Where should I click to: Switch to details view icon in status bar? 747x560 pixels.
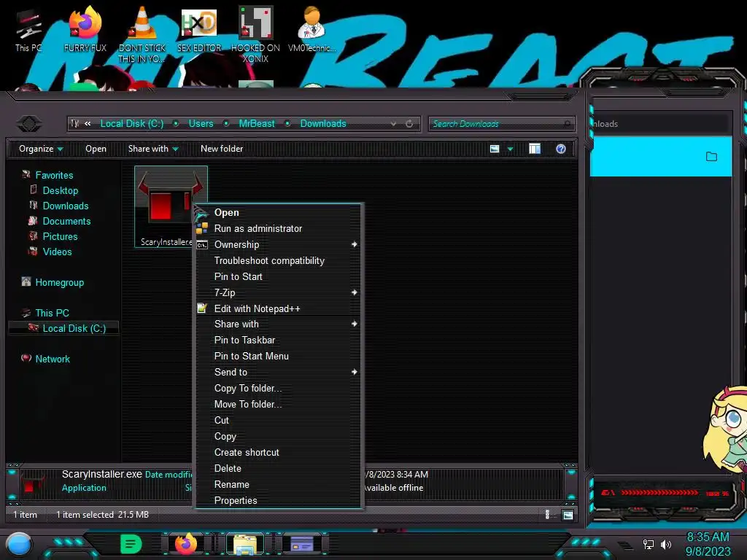pos(547,515)
